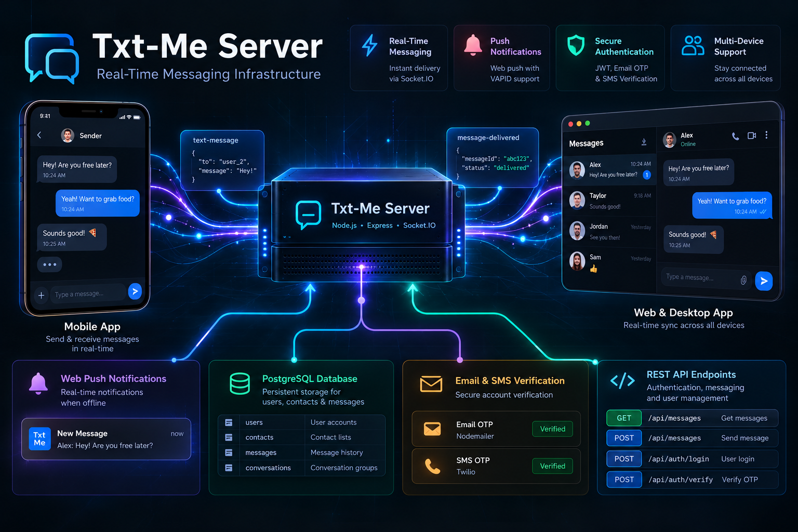The height and width of the screenshot is (532, 798).
Task: Open Jordan's conversation in Messages list
Action: pyautogui.click(x=610, y=231)
